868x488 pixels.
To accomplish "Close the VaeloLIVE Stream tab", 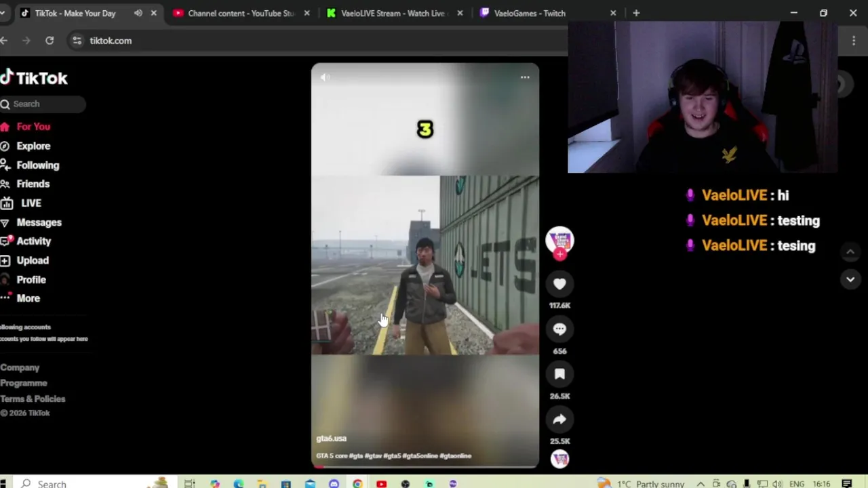I will tap(460, 13).
